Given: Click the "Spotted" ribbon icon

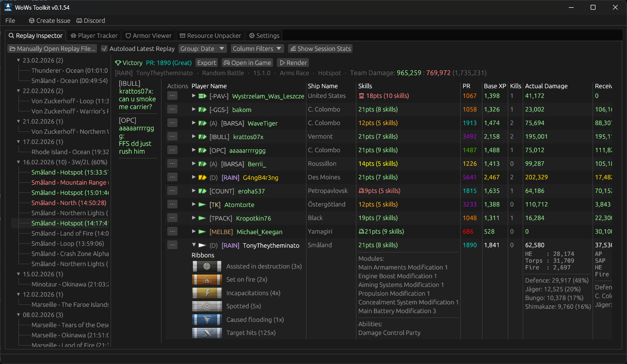Looking at the screenshot, I should [207, 306].
